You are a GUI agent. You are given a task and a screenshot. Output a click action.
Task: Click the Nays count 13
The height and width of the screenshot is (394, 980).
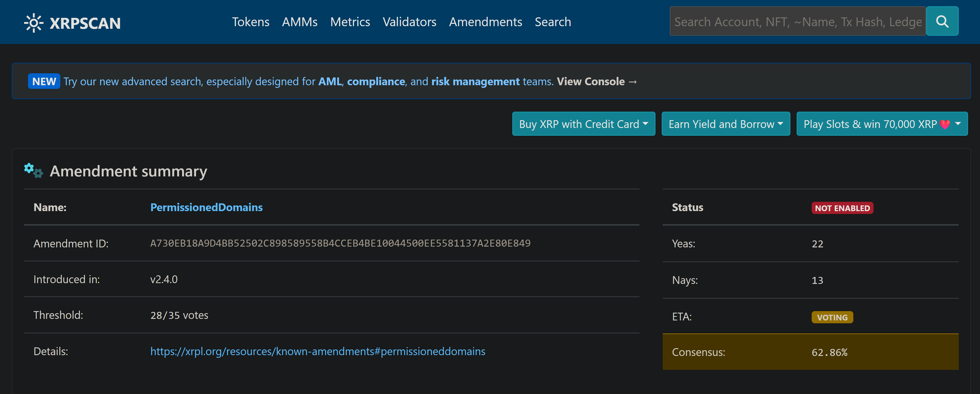pos(817,281)
